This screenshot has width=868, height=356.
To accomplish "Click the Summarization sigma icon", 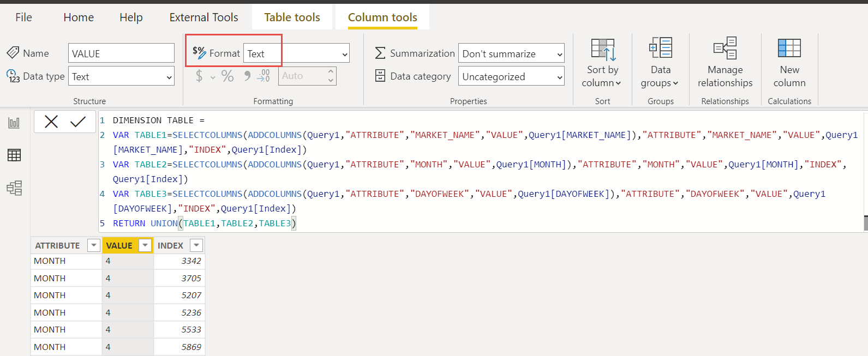I will pos(380,53).
